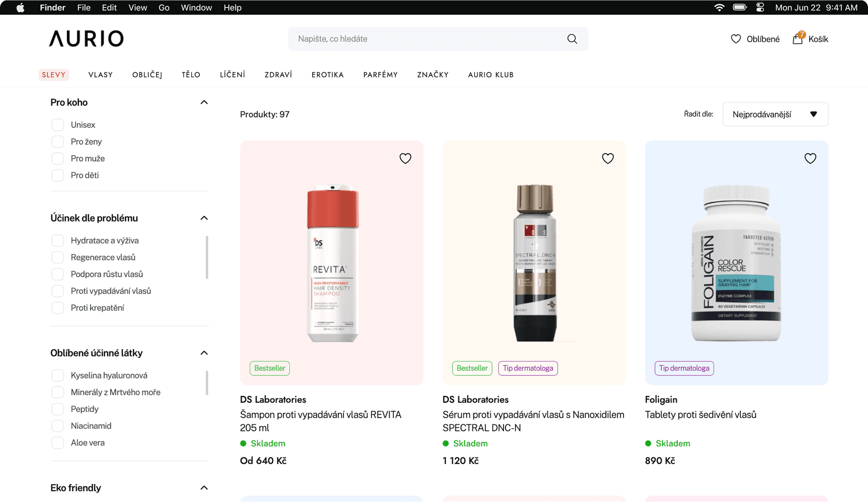868x502 pixels.
Task: Go to the PARFÉMY category
Action: (380, 75)
